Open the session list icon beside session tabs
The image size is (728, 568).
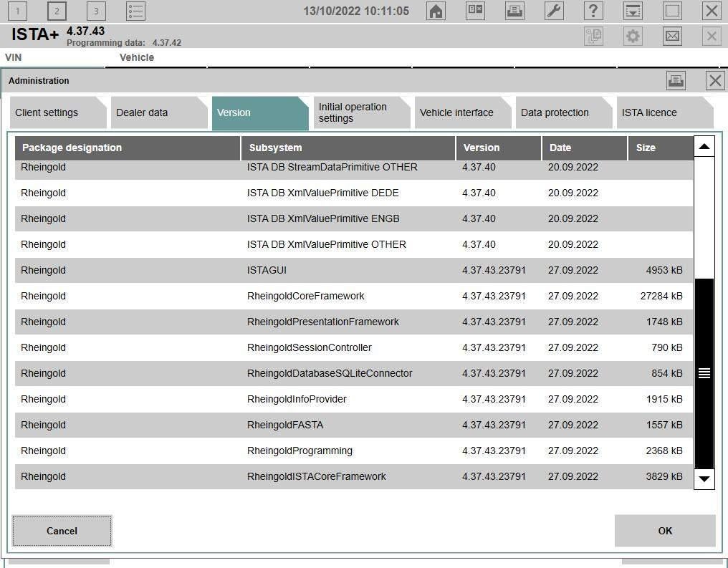(135, 11)
